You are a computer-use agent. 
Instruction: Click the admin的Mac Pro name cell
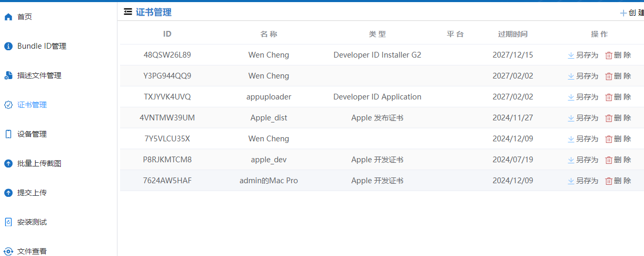pos(269,181)
